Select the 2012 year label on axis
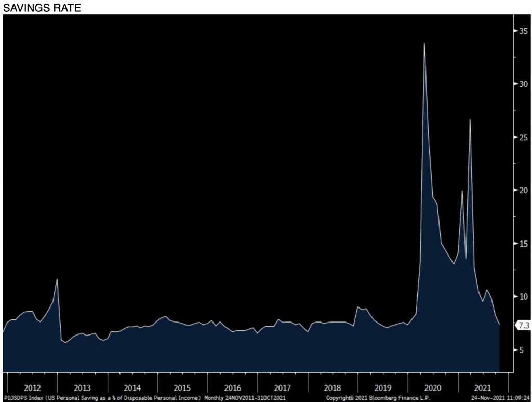The height and width of the screenshot is (402, 532). pyautogui.click(x=32, y=387)
